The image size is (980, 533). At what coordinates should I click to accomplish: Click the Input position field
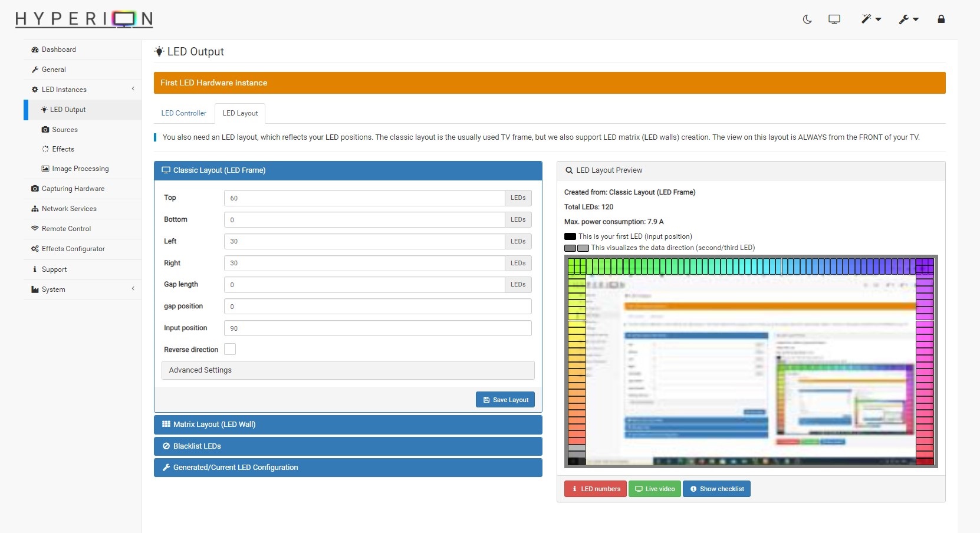pyautogui.click(x=377, y=328)
